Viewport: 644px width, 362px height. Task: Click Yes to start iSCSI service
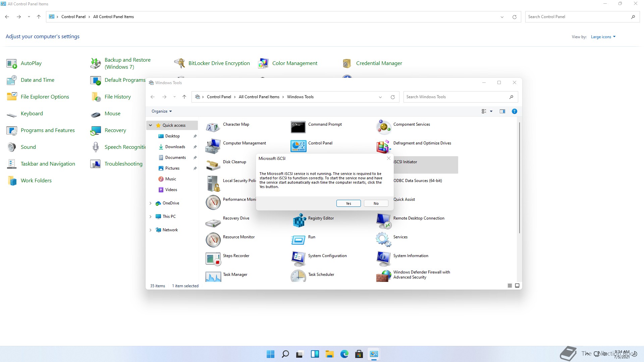pyautogui.click(x=348, y=203)
